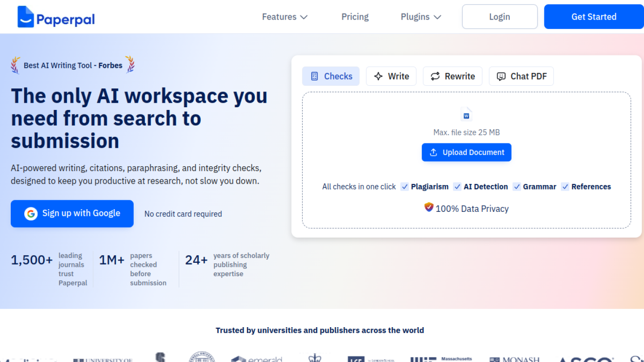Switch to the Chat PDF tab

pos(521,76)
